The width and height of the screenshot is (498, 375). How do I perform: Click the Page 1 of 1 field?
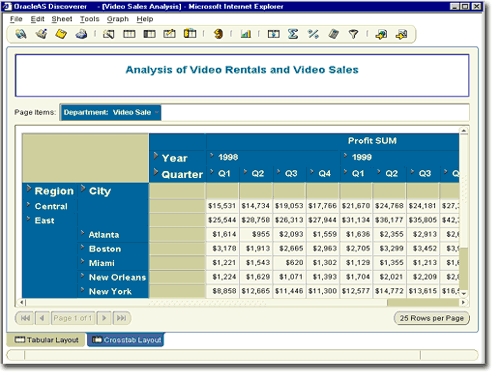pyautogui.click(x=73, y=318)
